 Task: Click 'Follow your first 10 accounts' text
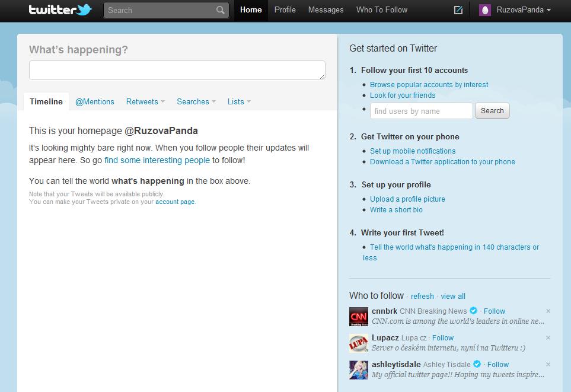click(x=414, y=71)
